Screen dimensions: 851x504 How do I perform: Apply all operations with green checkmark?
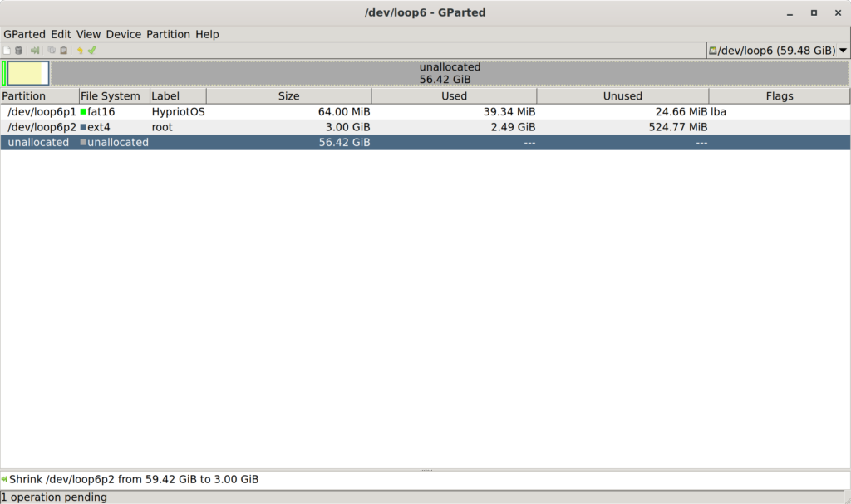92,51
